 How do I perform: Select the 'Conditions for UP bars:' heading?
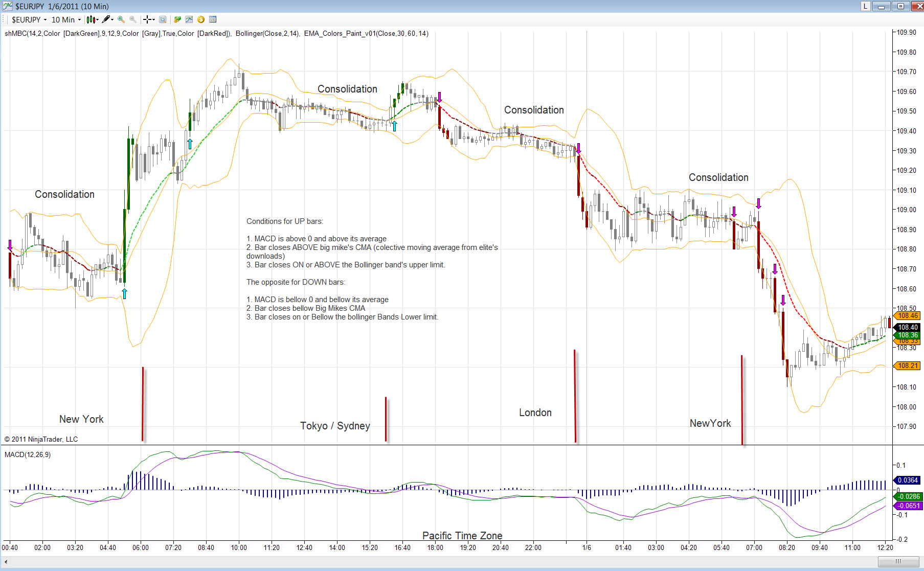coord(285,221)
